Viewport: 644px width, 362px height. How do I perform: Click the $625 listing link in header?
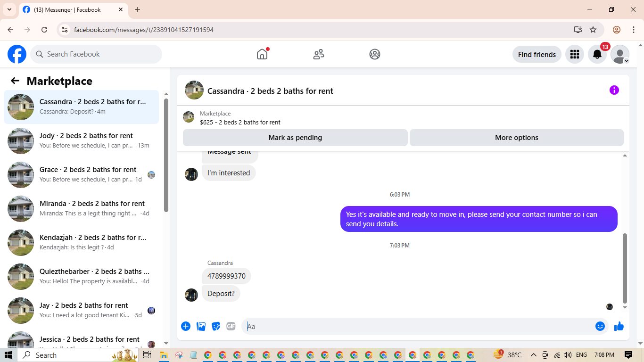point(240,122)
